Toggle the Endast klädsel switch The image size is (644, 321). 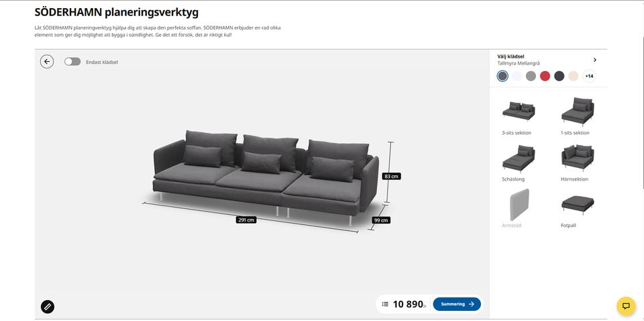(72, 62)
